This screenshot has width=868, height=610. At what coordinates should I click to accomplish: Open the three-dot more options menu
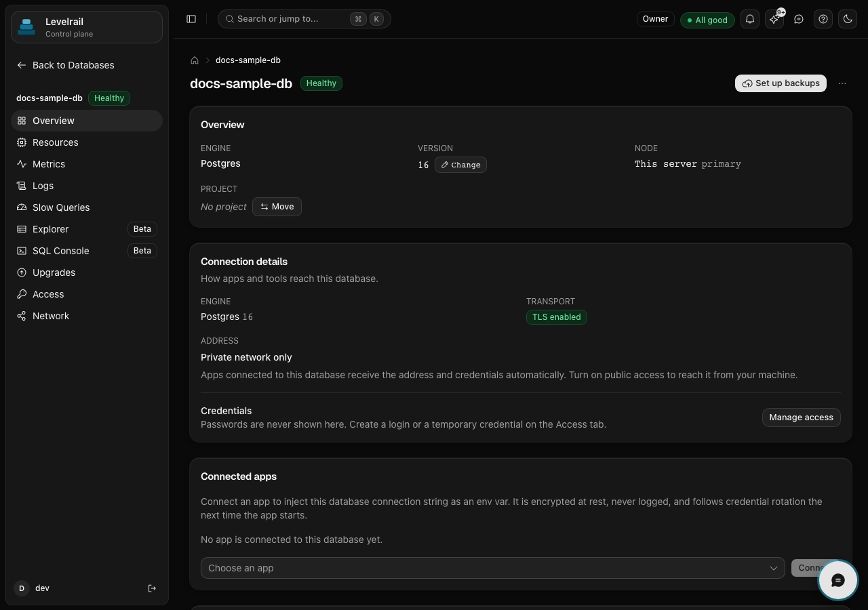pyautogui.click(x=842, y=83)
